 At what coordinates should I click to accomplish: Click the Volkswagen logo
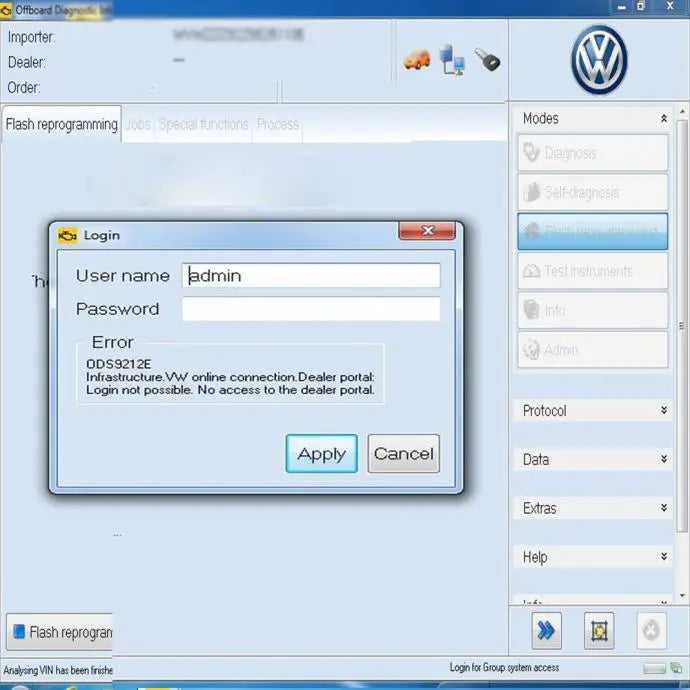[x=599, y=60]
